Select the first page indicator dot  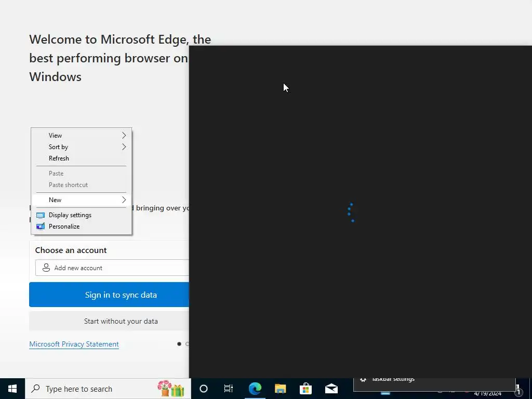(x=179, y=344)
